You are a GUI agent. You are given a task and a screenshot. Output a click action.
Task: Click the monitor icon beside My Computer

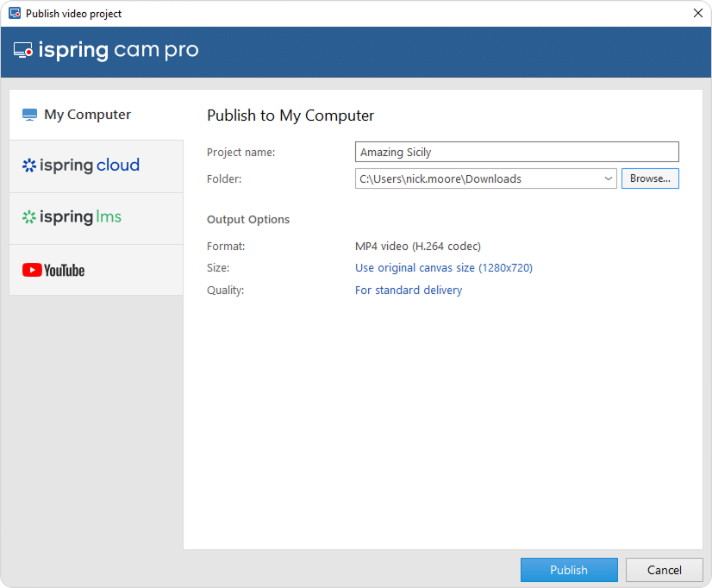point(30,115)
